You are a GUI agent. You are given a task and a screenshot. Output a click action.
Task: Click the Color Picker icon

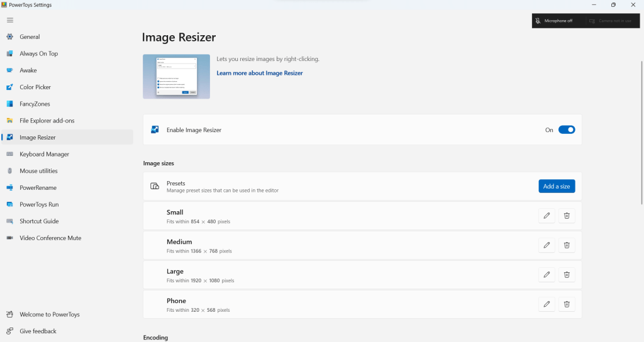tap(10, 87)
